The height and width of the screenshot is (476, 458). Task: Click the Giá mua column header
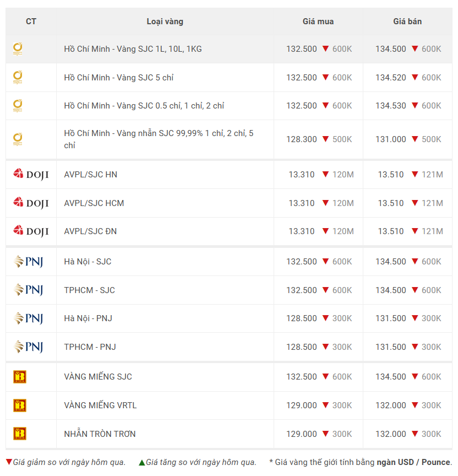[x=318, y=21]
